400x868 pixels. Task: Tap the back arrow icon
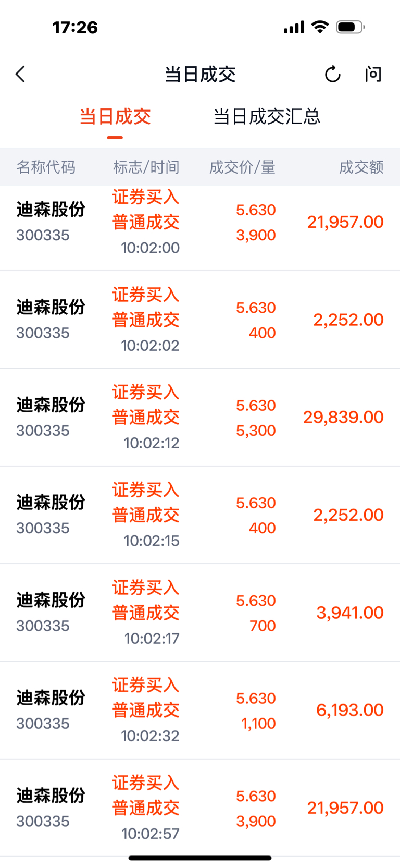20,74
